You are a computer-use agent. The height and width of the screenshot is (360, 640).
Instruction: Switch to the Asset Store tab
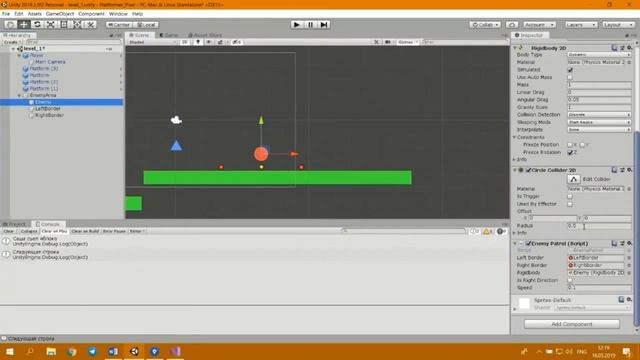click(205, 35)
